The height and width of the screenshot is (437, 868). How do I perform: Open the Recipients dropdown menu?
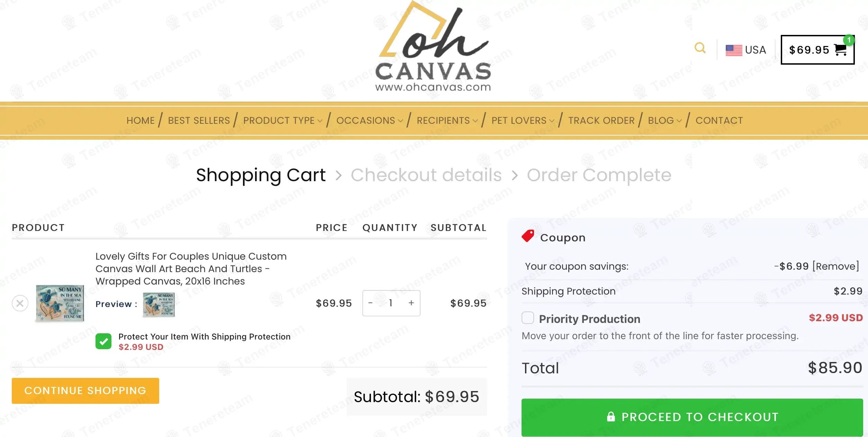click(x=447, y=120)
